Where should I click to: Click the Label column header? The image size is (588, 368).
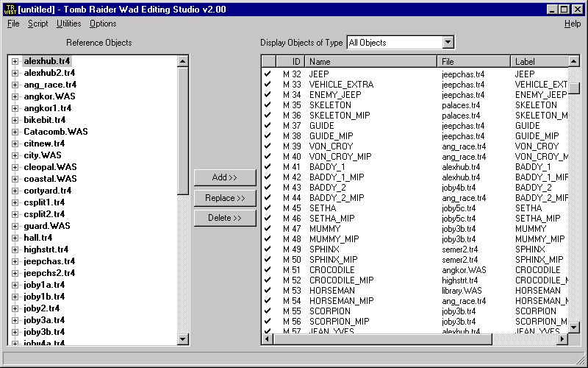(x=539, y=62)
